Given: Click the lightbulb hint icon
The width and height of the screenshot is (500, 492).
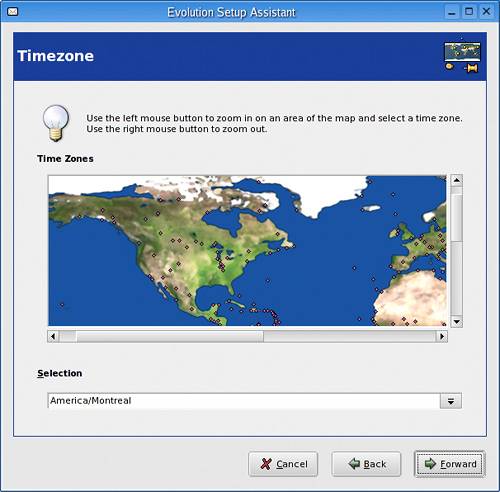Looking at the screenshot, I should pos(56,123).
